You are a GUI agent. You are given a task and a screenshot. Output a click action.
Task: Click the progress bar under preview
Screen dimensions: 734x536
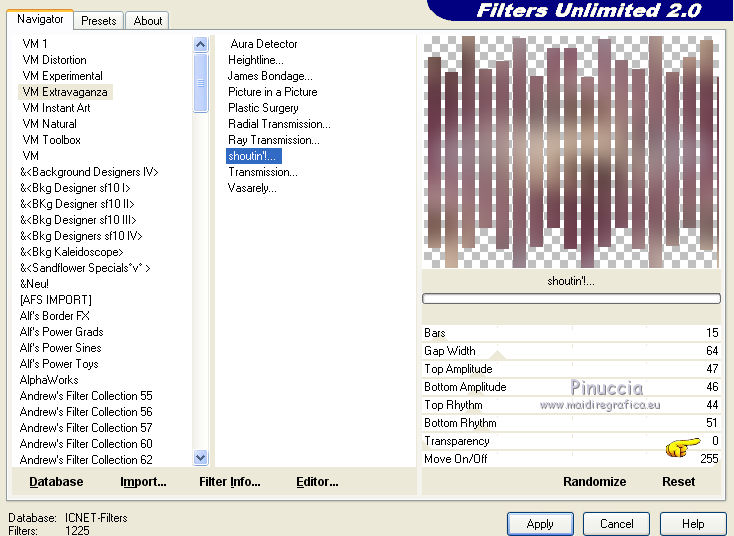(571, 299)
